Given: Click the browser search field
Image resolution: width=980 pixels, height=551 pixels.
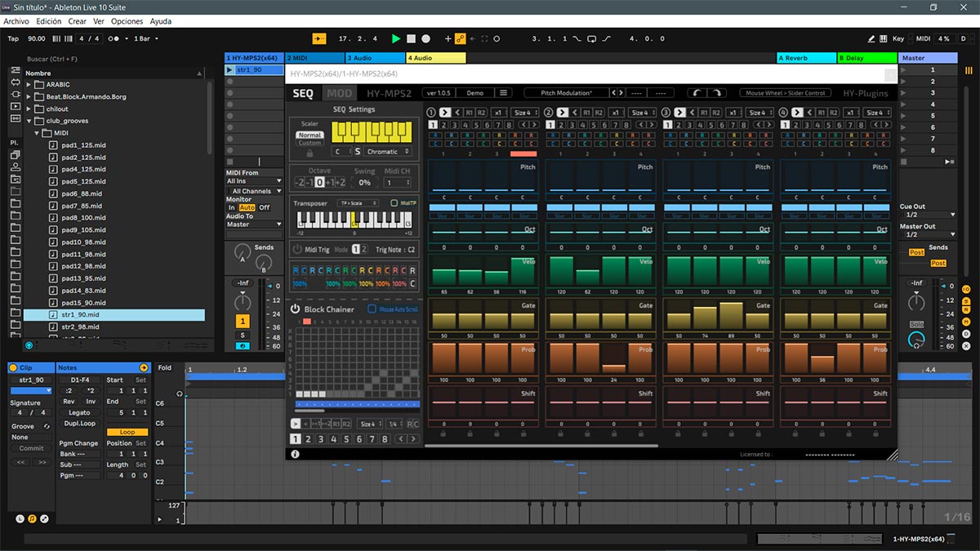Looking at the screenshot, I should [x=114, y=59].
